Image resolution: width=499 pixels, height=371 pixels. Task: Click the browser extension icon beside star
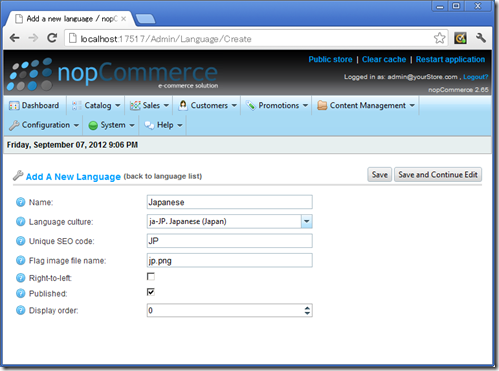click(x=460, y=38)
